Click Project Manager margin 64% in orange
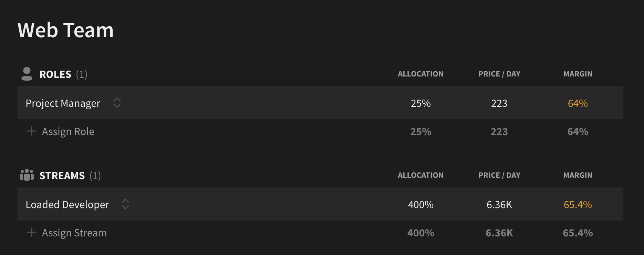This screenshot has width=644, height=255. tap(578, 103)
